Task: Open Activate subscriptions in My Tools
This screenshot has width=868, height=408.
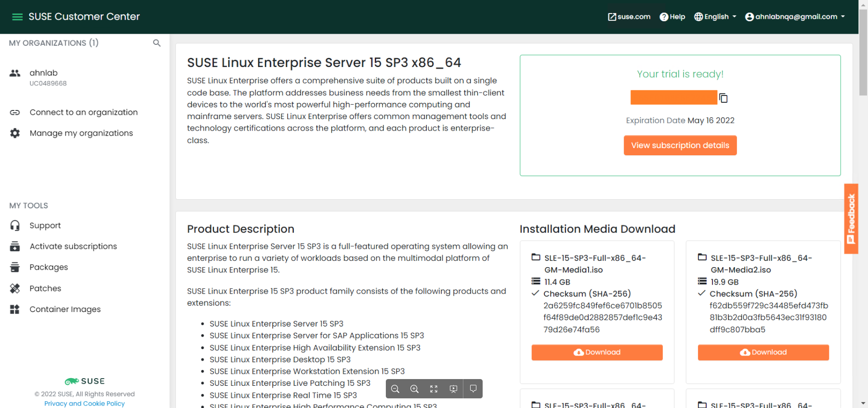Action: coord(73,246)
